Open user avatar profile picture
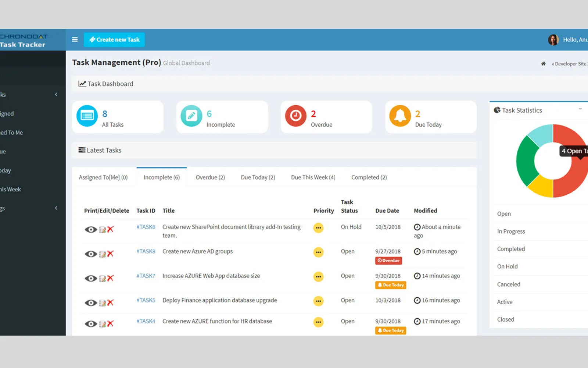588x368 pixels. click(x=553, y=40)
